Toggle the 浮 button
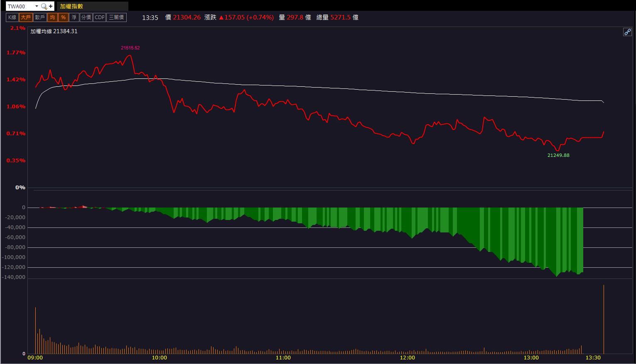The image size is (636, 364). (74, 17)
